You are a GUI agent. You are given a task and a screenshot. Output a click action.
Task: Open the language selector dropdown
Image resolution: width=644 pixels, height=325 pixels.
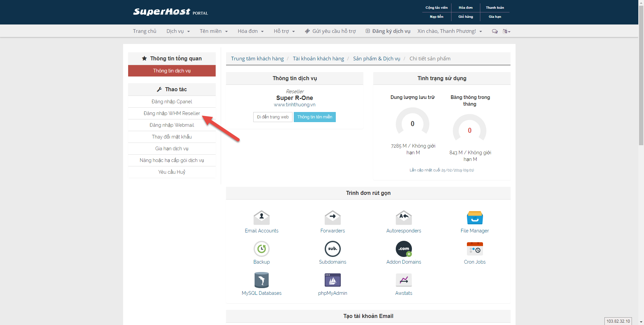pyautogui.click(x=506, y=31)
